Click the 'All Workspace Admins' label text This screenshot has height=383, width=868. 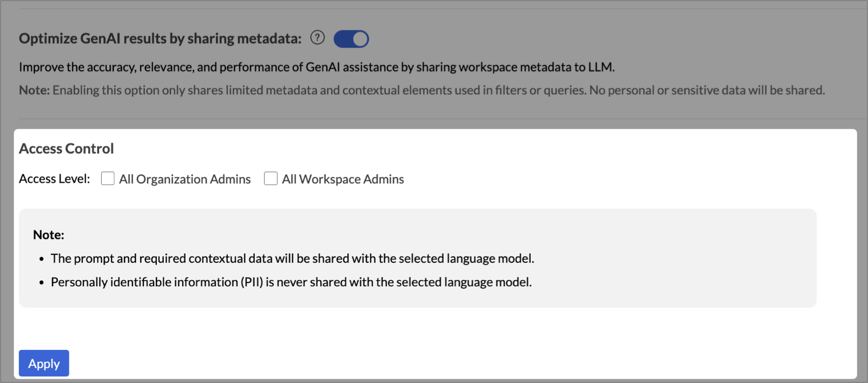point(343,179)
